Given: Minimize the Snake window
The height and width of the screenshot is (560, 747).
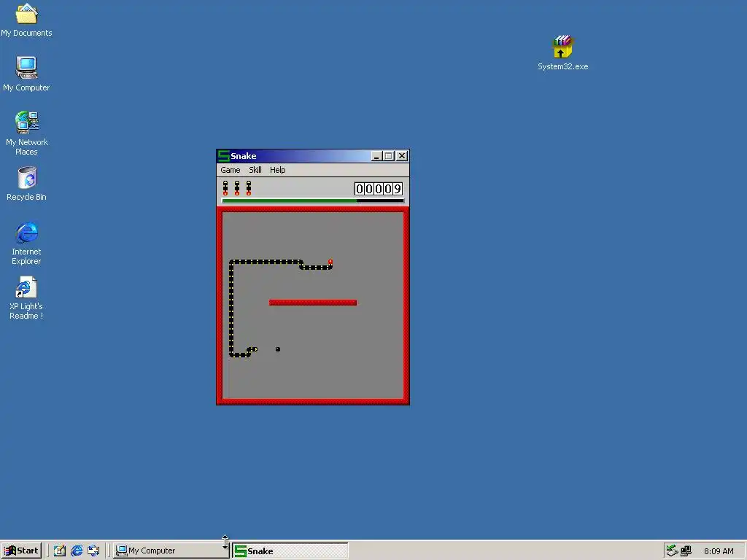Looking at the screenshot, I should (376, 156).
